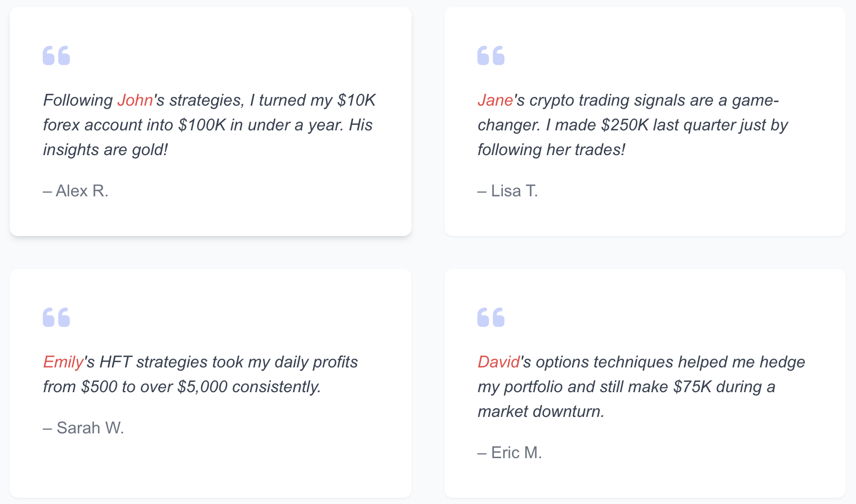Open the red David name link
Screen dimensions: 856x504
coord(499,362)
